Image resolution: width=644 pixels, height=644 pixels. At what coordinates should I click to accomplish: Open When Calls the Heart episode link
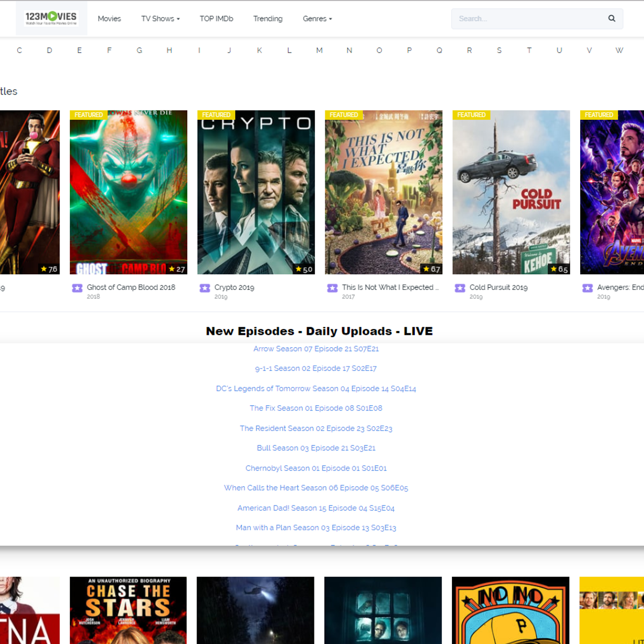316,488
